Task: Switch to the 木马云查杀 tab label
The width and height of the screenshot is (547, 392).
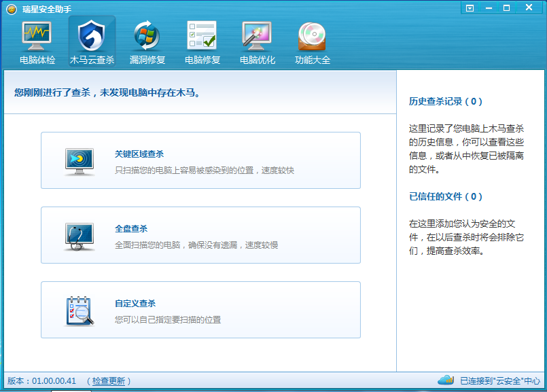Action: [92, 60]
